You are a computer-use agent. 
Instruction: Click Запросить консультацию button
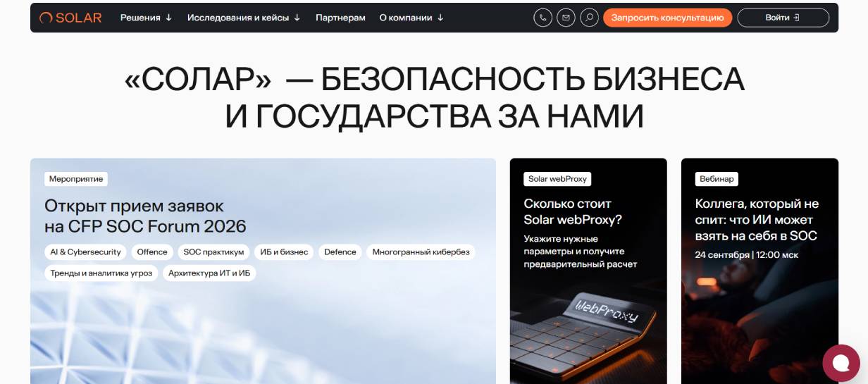[667, 18]
